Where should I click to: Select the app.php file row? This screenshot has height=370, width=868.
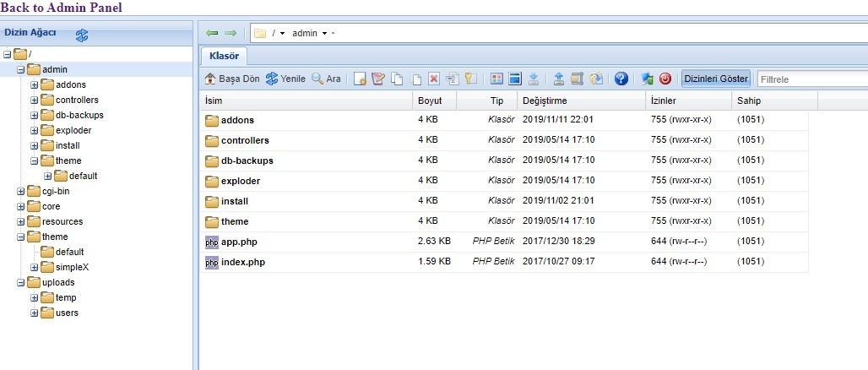[504, 242]
